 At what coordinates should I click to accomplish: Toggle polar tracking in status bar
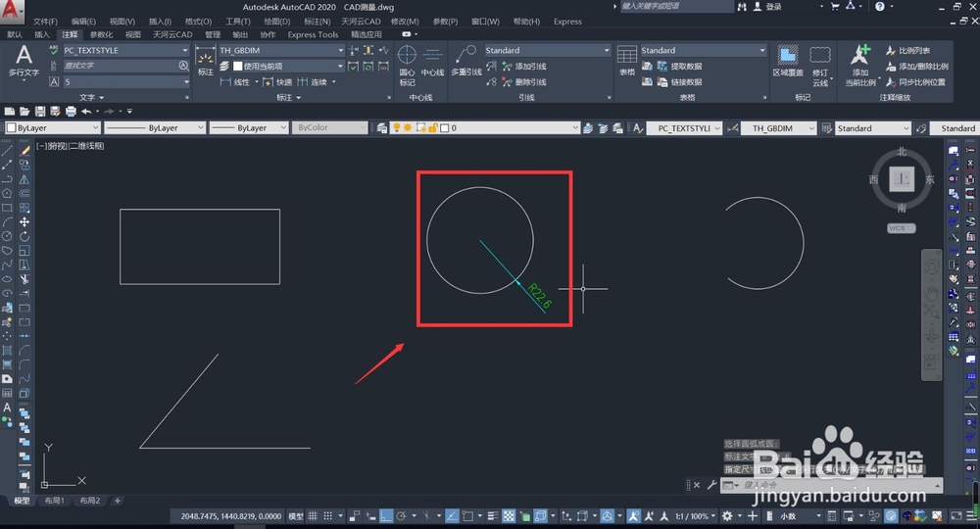coord(402,516)
